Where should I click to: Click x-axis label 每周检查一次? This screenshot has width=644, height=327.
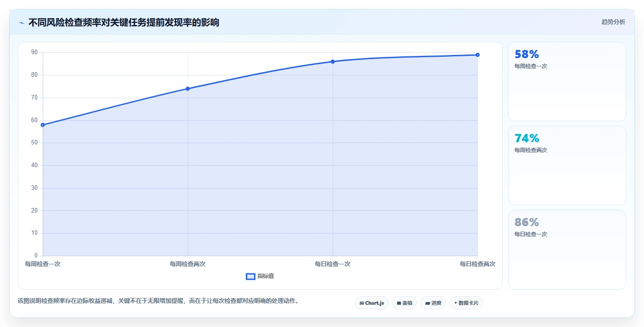(43, 264)
